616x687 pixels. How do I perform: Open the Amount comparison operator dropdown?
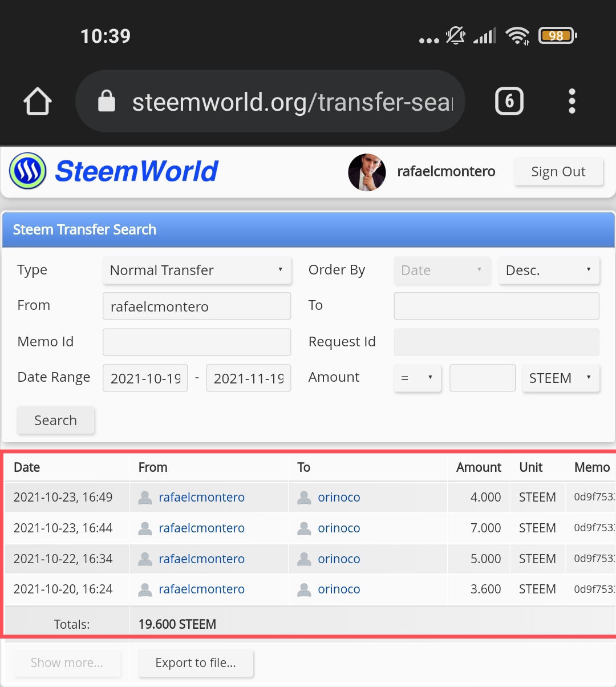[x=418, y=378]
